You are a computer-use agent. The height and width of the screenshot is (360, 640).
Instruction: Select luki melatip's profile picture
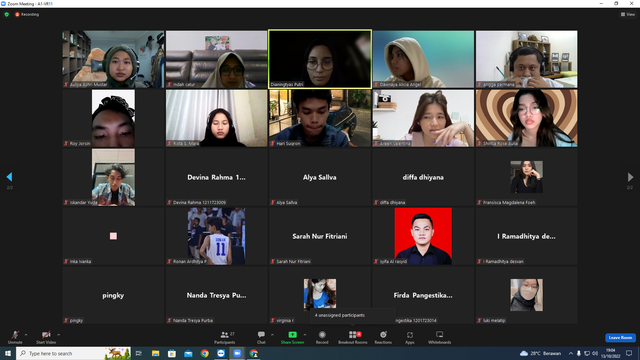[527, 295]
